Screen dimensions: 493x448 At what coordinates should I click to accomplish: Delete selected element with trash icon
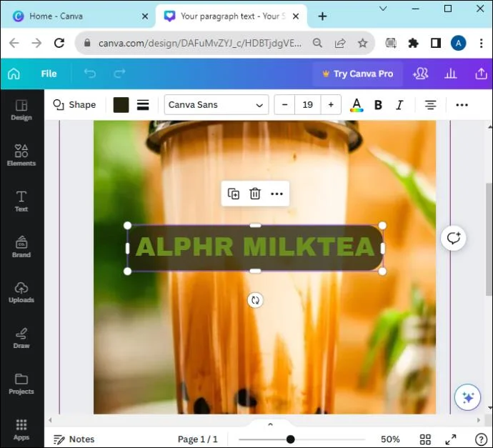tap(254, 194)
